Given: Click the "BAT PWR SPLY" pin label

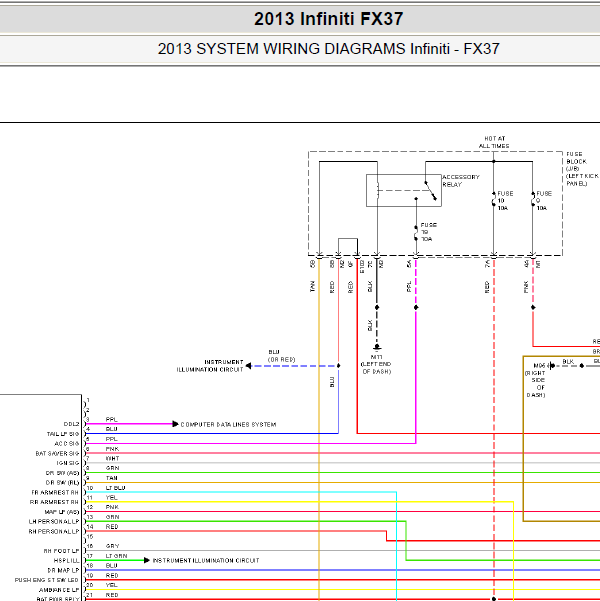Looking at the screenshot, I should click(x=58, y=598).
